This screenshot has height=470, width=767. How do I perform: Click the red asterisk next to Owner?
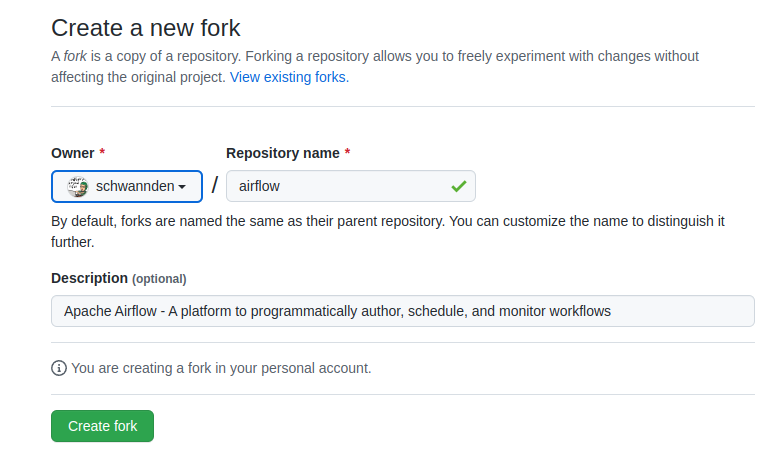102,153
